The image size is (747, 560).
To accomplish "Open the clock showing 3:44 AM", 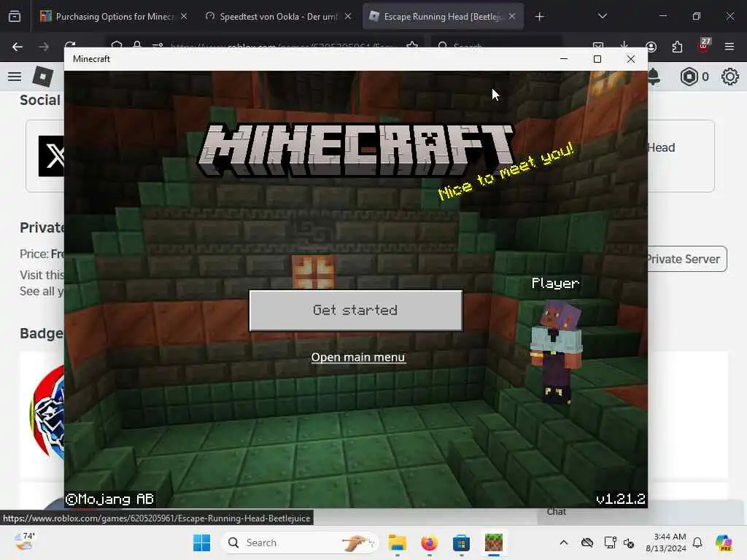I will [x=665, y=542].
